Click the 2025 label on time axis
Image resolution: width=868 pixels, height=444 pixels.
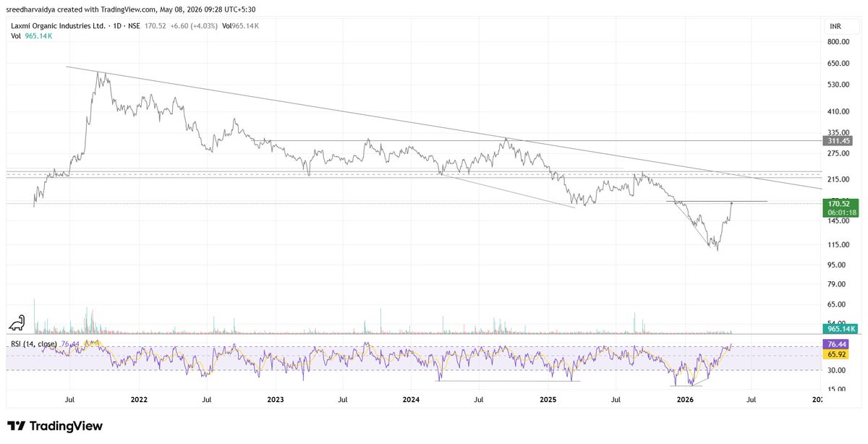coord(548,399)
